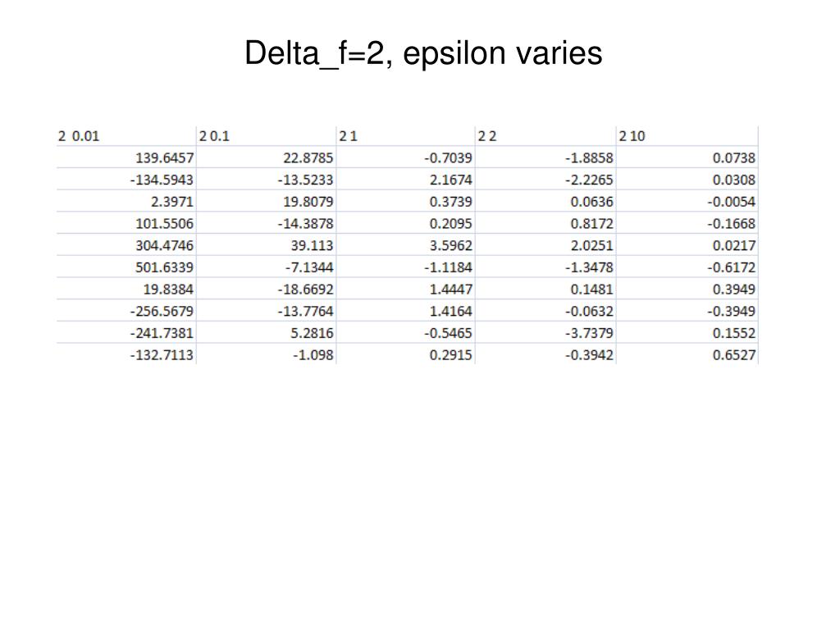
Task: Select column header cell 2 1
Action: click(x=405, y=136)
